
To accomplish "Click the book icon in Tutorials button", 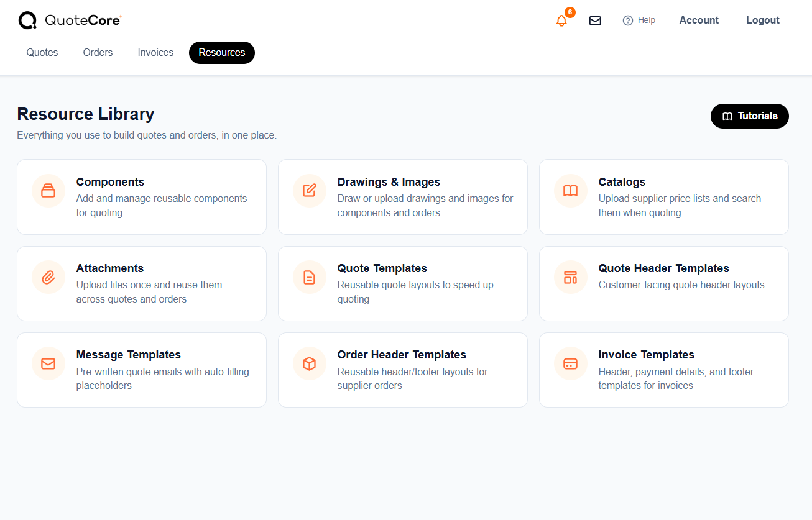I will click(x=727, y=116).
